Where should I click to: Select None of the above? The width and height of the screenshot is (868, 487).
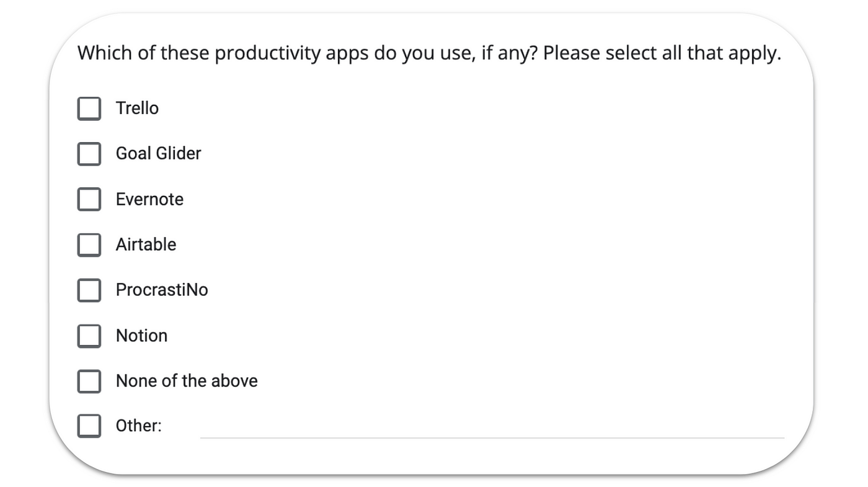(x=89, y=381)
